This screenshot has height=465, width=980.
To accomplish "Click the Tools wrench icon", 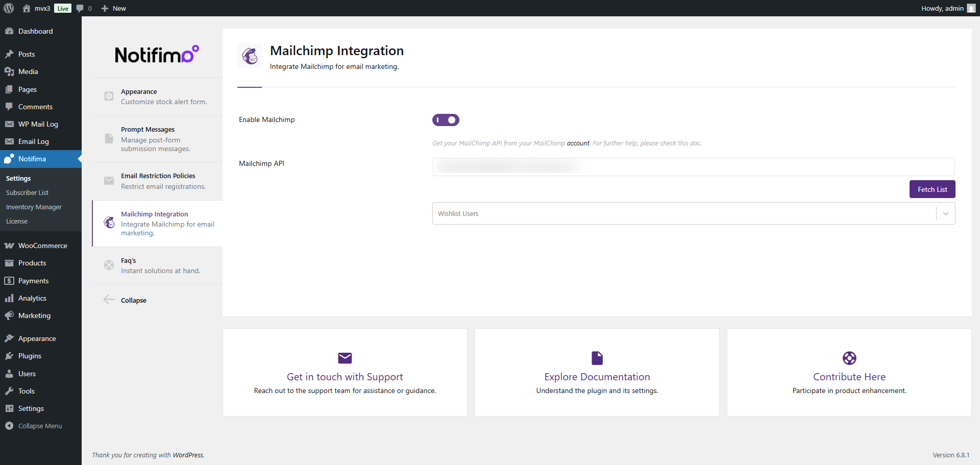I will click(x=9, y=391).
